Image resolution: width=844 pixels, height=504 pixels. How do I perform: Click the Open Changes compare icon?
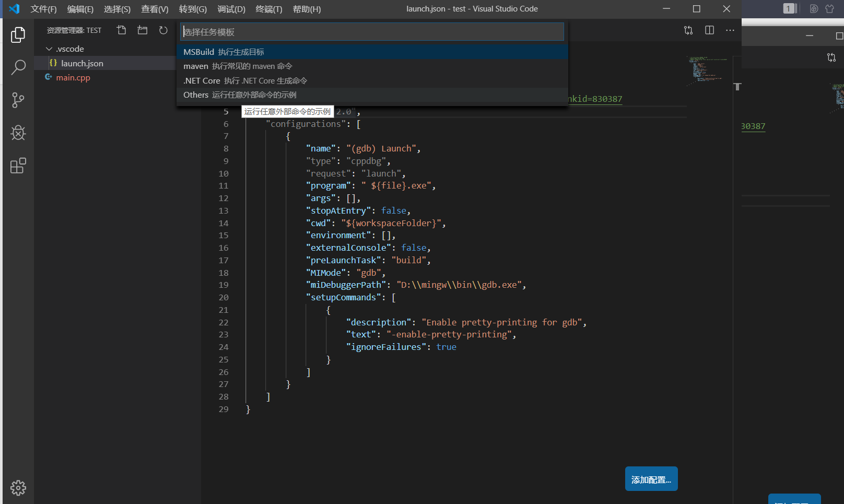pos(688,30)
